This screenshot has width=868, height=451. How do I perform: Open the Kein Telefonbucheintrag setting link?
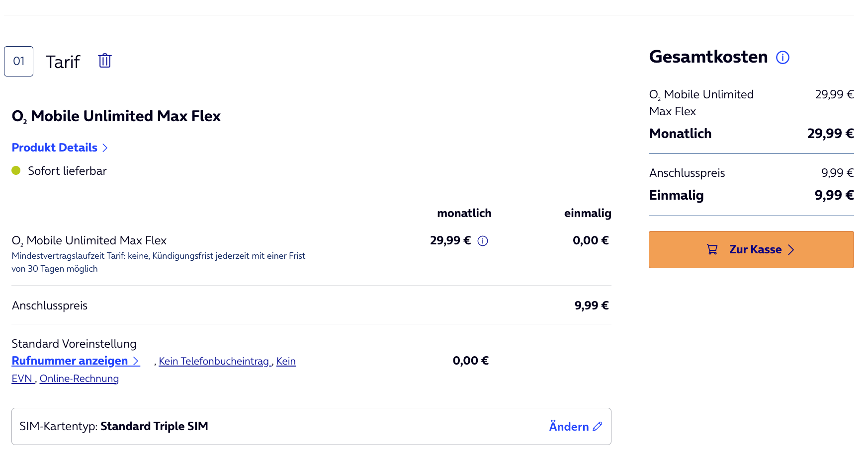(214, 361)
